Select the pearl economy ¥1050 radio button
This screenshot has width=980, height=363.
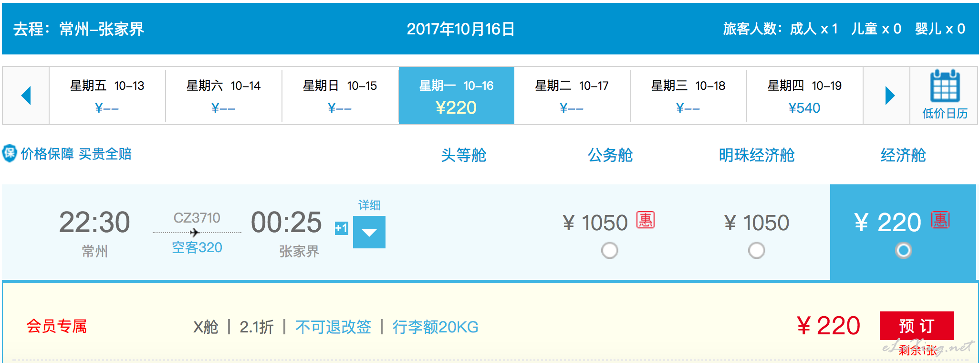click(x=756, y=250)
